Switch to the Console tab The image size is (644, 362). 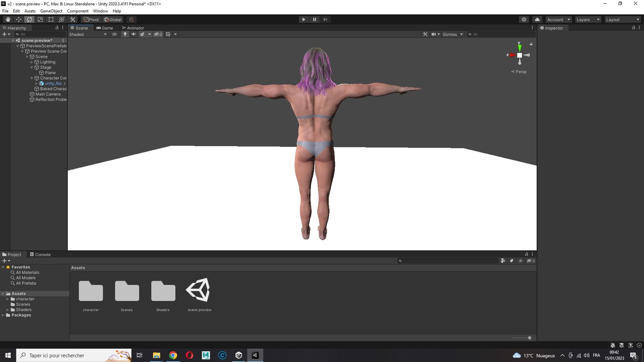40,254
